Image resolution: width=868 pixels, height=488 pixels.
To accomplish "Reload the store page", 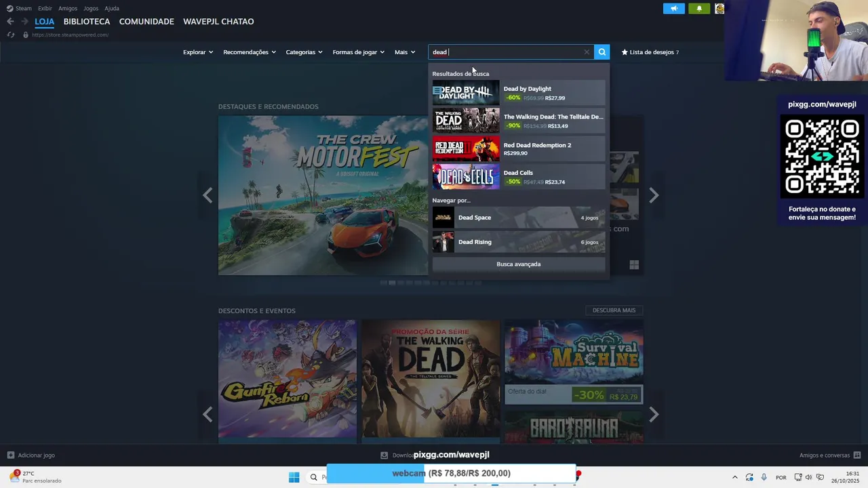I will (x=10, y=35).
